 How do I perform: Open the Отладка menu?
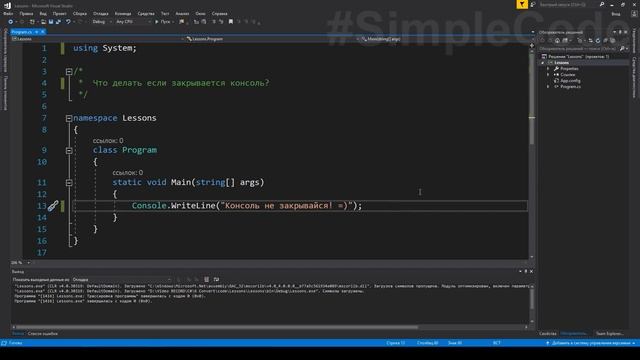tap(100, 13)
